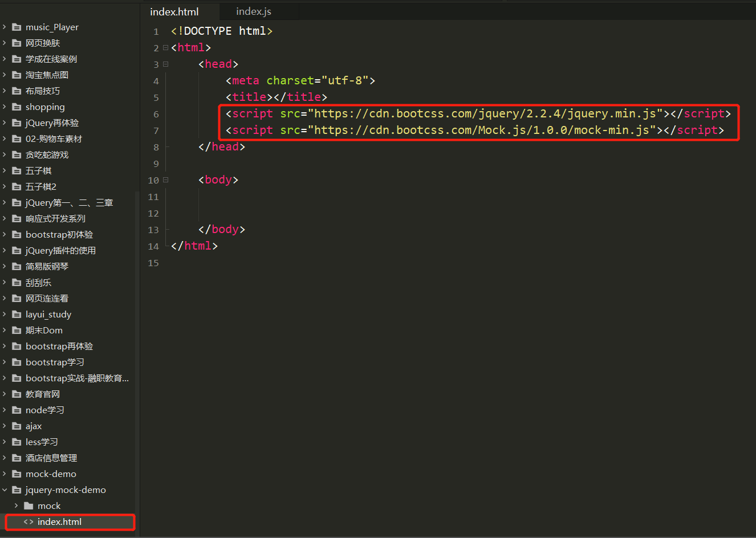This screenshot has width=756, height=538.
Task: Click the solid folder icon of mock subfolder
Action: pos(29,506)
